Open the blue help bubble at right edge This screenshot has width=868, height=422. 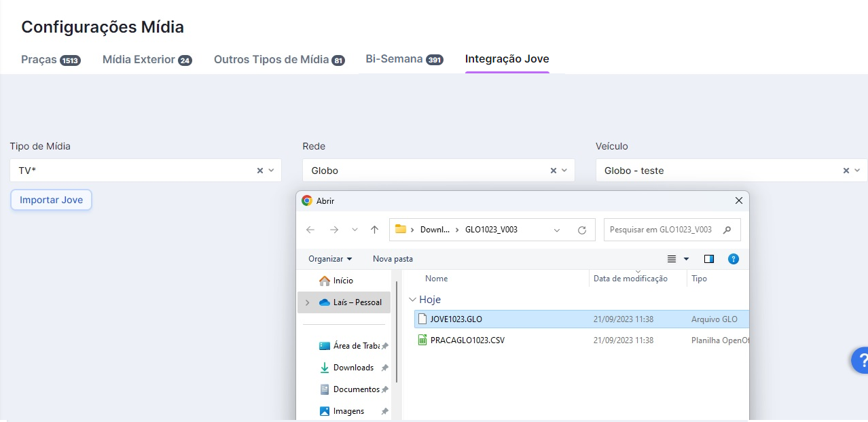pyautogui.click(x=860, y=359)
